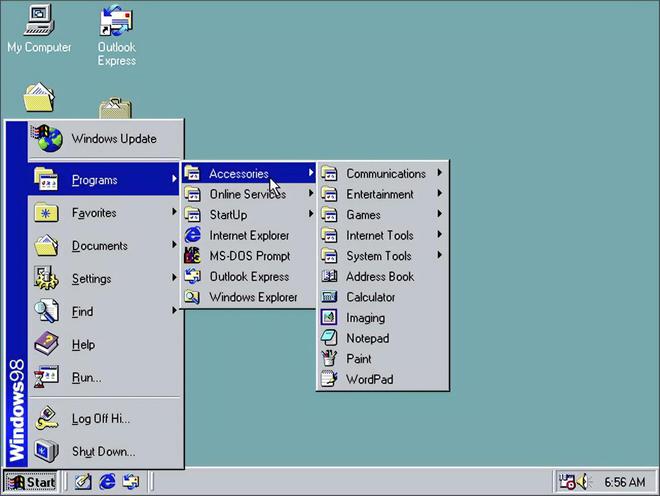Expand the Online Services submenu arrow

click(x=311, y=193)
